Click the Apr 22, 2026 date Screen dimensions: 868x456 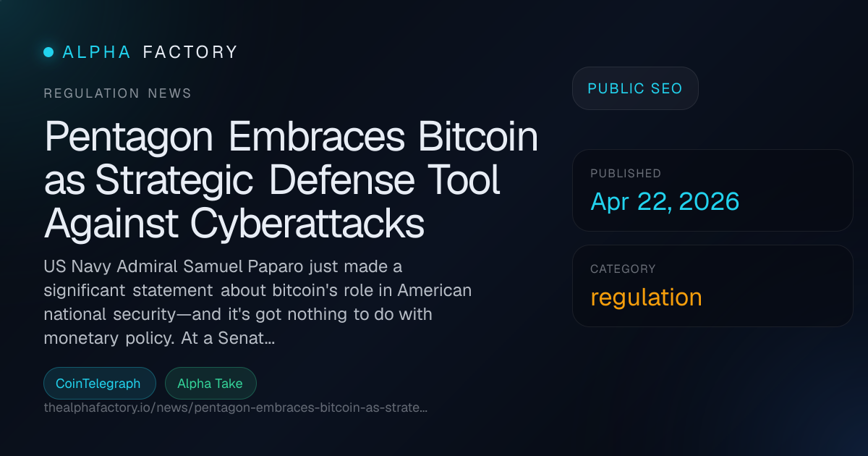tap(664, 201)
